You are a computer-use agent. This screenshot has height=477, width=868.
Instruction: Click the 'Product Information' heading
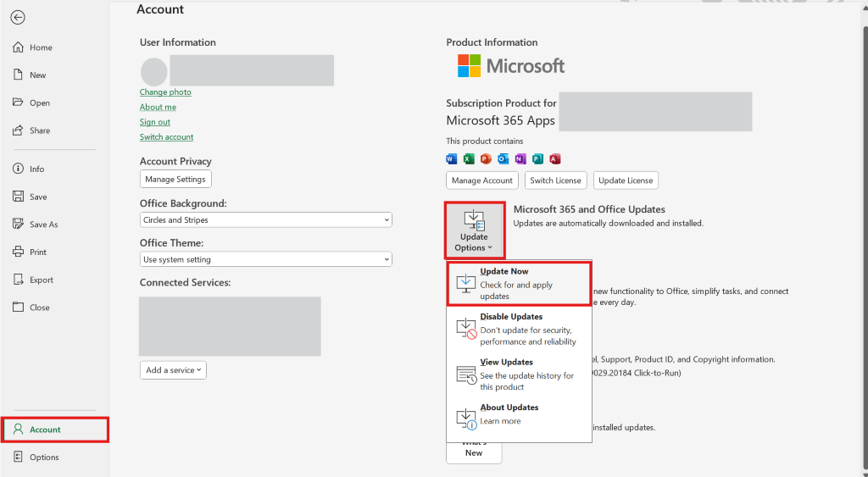[x=492, y=42]
